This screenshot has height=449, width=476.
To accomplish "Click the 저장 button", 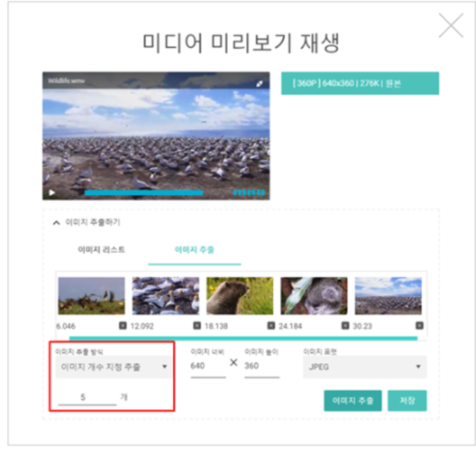I will [407, 400].
